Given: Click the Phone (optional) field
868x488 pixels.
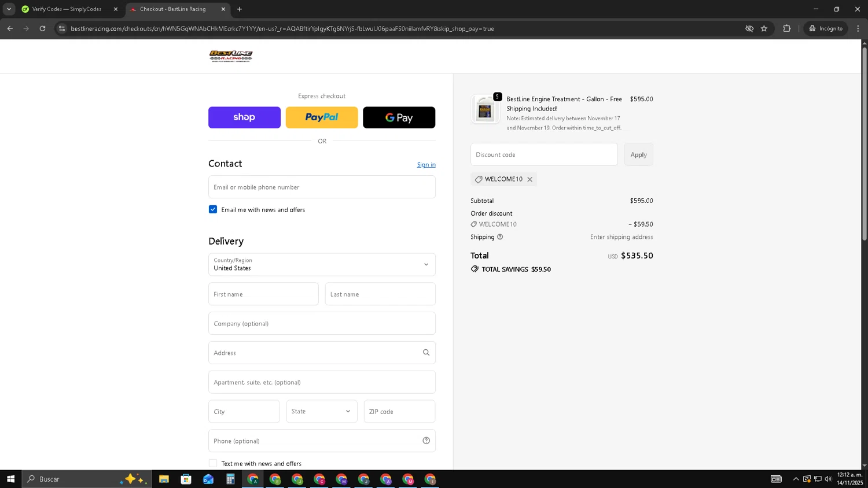Looking at the screenshot, I should [x=322, y=441].
